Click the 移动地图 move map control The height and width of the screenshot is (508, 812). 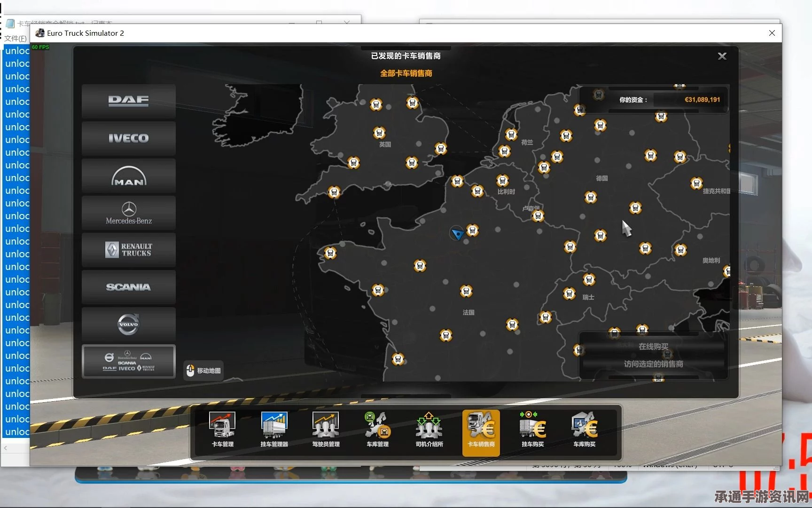tap(203, 371)
